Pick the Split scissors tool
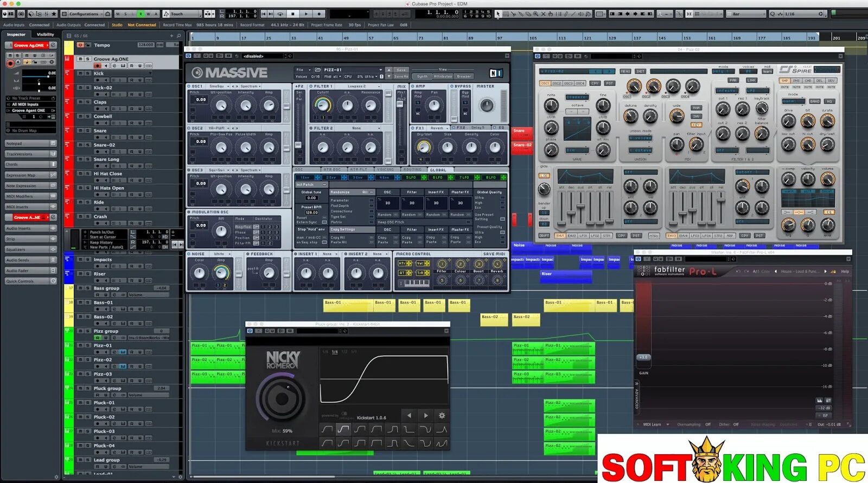The width and height of the screenshot is (868, 483). tap(513, 14)
